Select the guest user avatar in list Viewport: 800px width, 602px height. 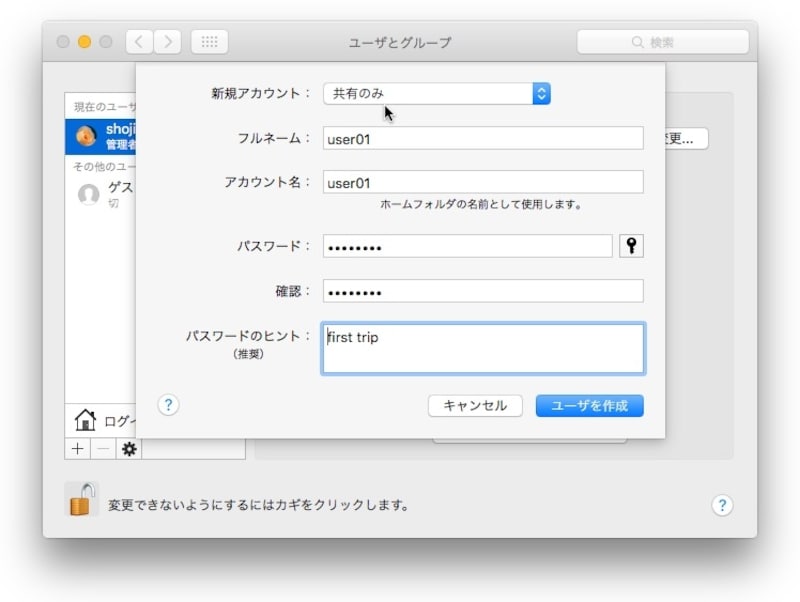pyautogui.click(x=88, y=194)
